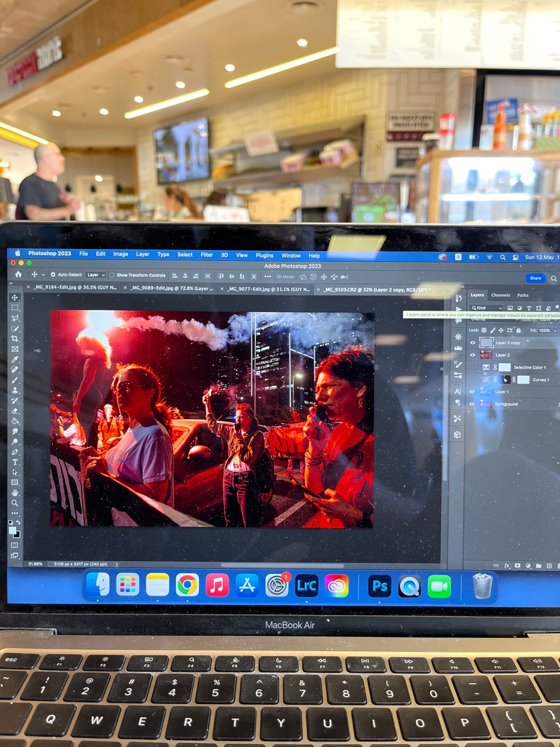560x747 pixels.
Task: Open the layer filter Kind dropdown
Action: (x=486, y=308)
